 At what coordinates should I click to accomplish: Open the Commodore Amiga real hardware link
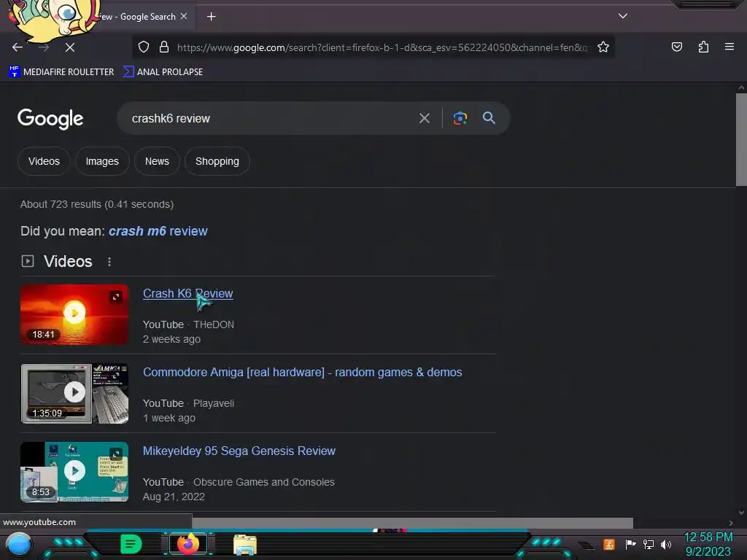click(303, 372)
